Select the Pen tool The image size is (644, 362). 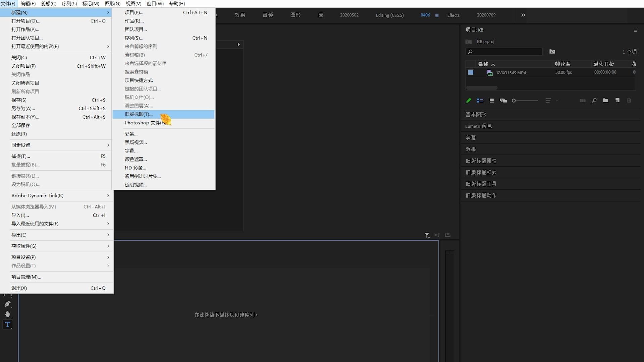7,304
